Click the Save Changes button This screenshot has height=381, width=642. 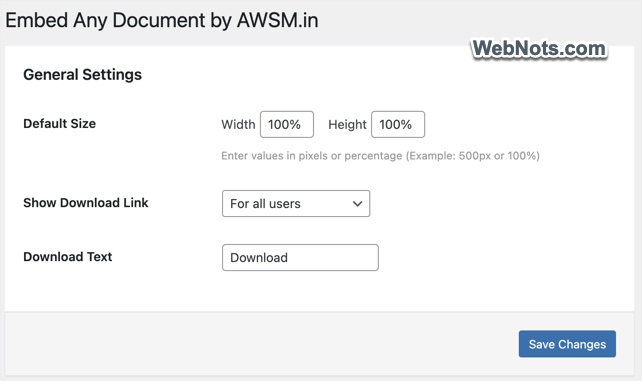567,344
